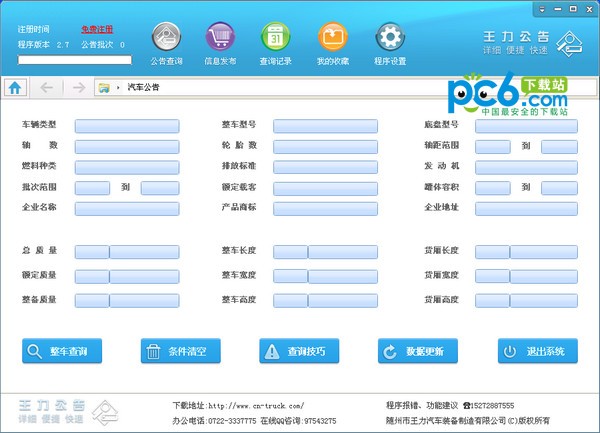Open 查询记录 calendar icon

[276, 38]
